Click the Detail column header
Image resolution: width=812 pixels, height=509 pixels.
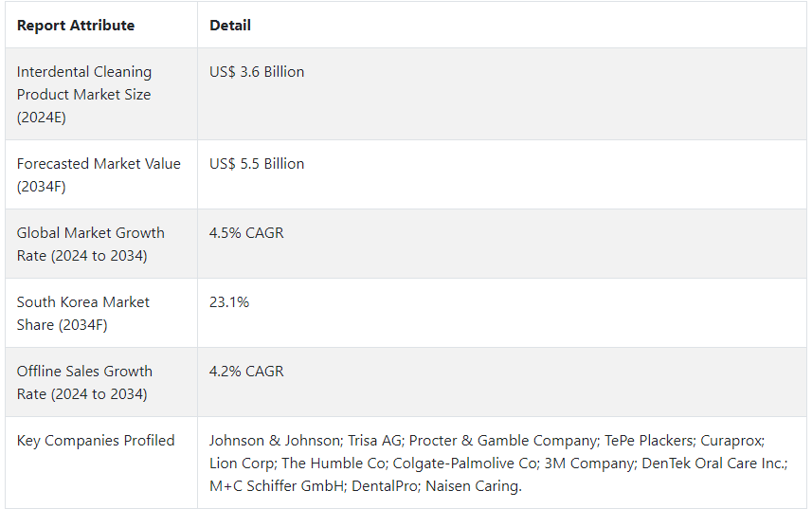coord(230,26)
